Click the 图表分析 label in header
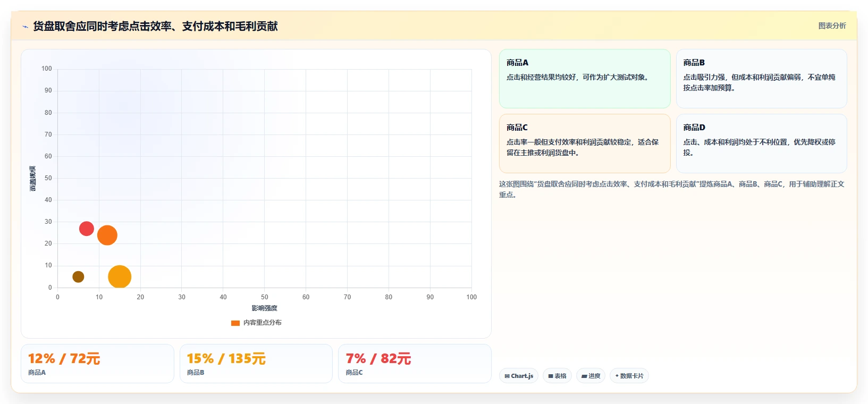The width and height of the screenshot is (868, 404). [832, 26]
